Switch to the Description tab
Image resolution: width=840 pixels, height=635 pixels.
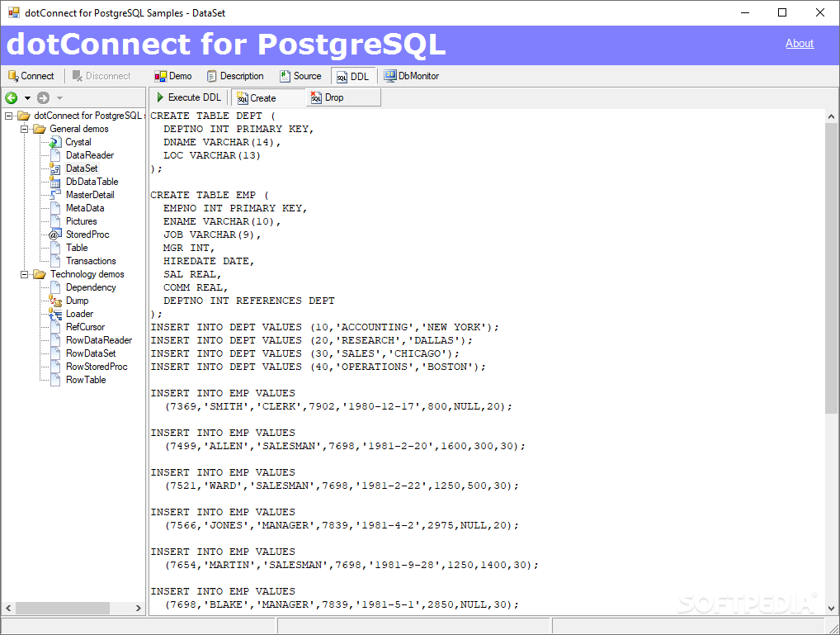tap(235, 76)
